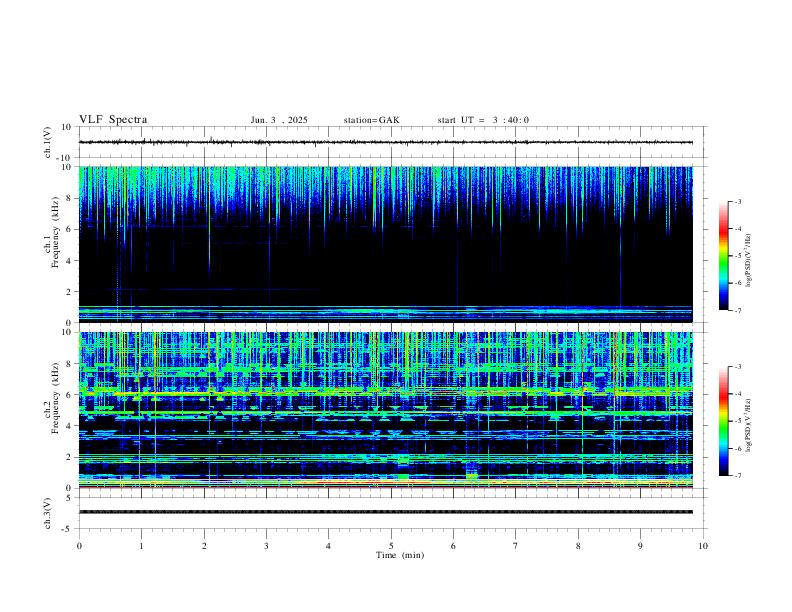792x612 pixels.
Task: Click the lower colorbar "log(PSD)" label
Action: click(749, 425)
